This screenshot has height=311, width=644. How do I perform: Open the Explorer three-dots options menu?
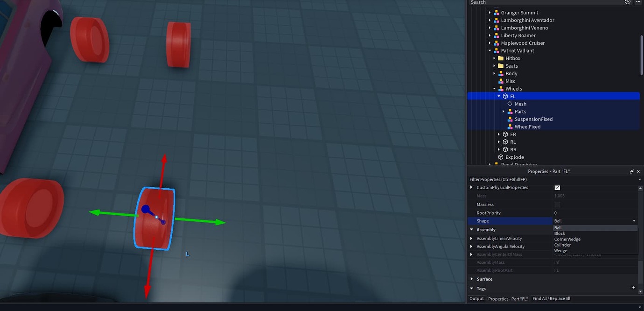pos(638,2)
